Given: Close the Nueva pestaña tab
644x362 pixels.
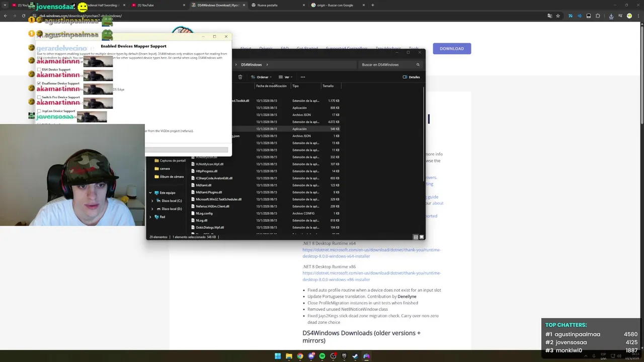Looking at the screenshot, I should (x=304, y=5).
